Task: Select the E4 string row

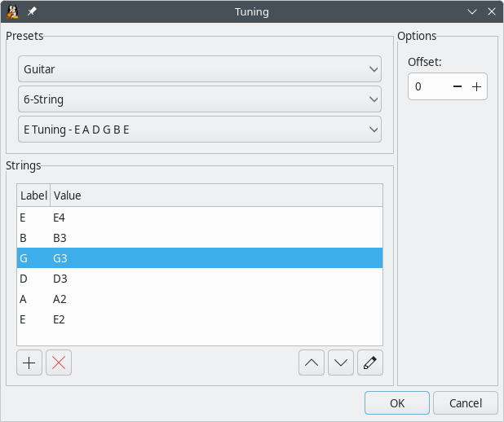Action: click(x=200, y=218)
